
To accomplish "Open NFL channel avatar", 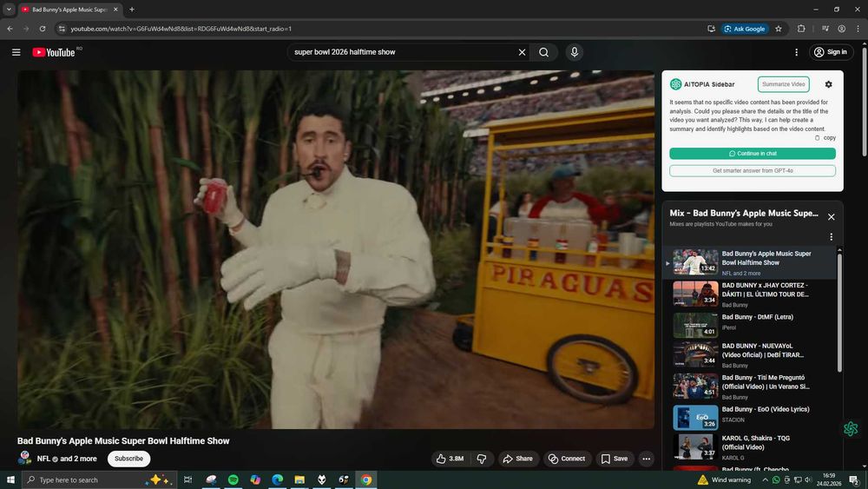I will (x=25, y=458).
